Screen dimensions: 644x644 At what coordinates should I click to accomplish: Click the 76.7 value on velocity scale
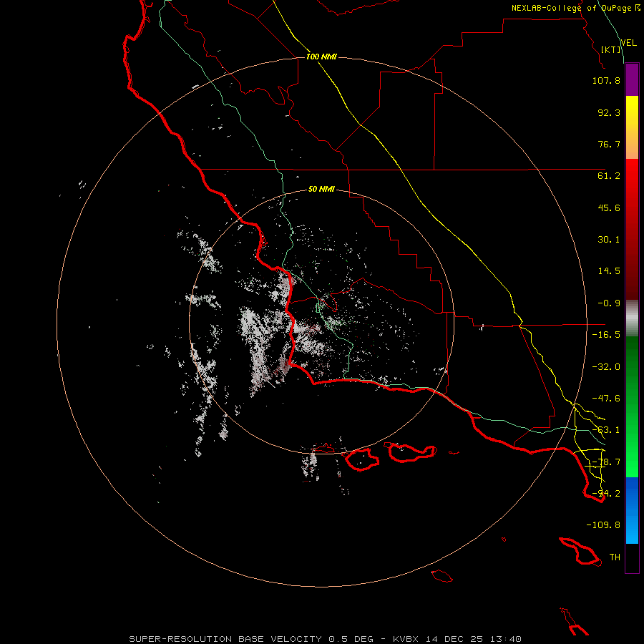click(x=609, y=144)
